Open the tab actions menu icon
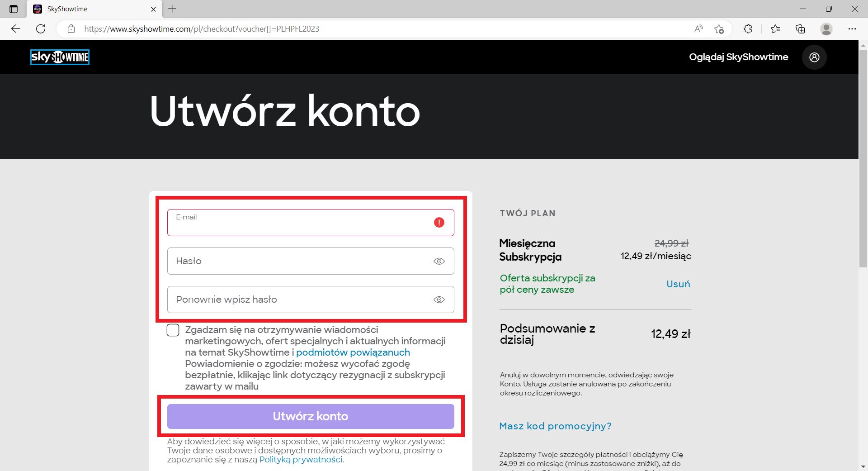Screen dimensions: 868x471 (14, 9)
